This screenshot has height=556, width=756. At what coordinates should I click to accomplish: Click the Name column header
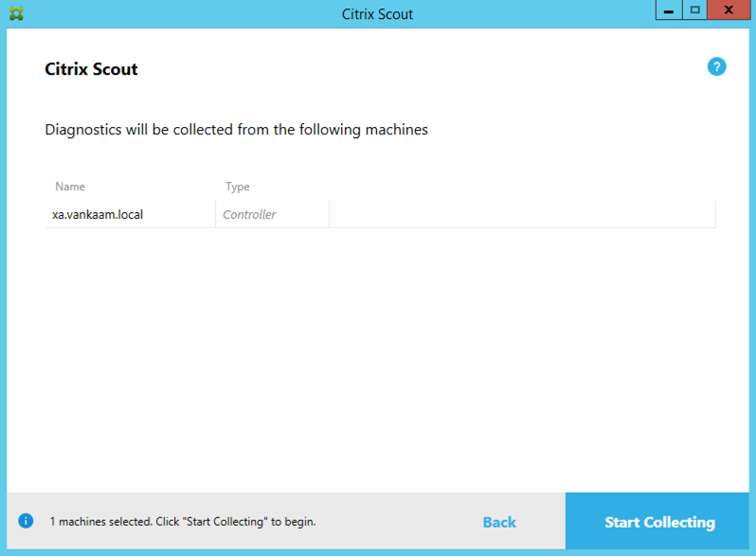(x=70, y=187)
